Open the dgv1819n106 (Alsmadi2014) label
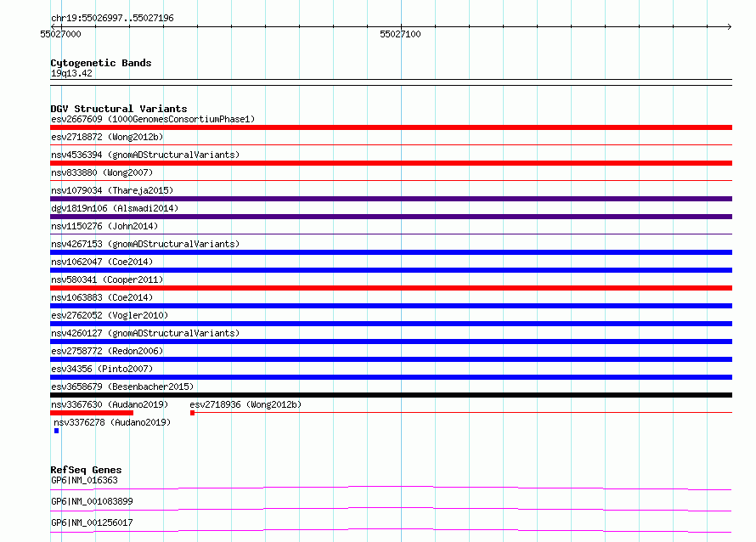 coord(115,208)
